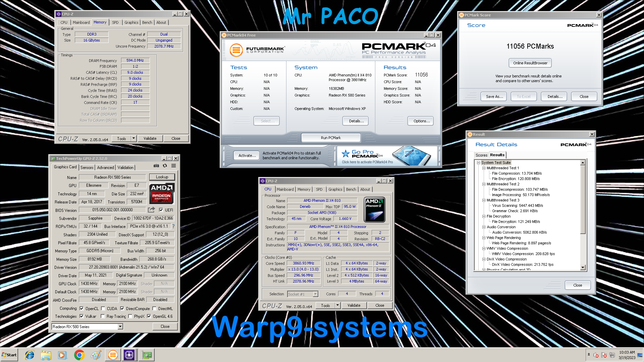Image resolution: width=644 pixels, height=362 pixels.
Task: Click the network tray icon
Action: point(612,355)
